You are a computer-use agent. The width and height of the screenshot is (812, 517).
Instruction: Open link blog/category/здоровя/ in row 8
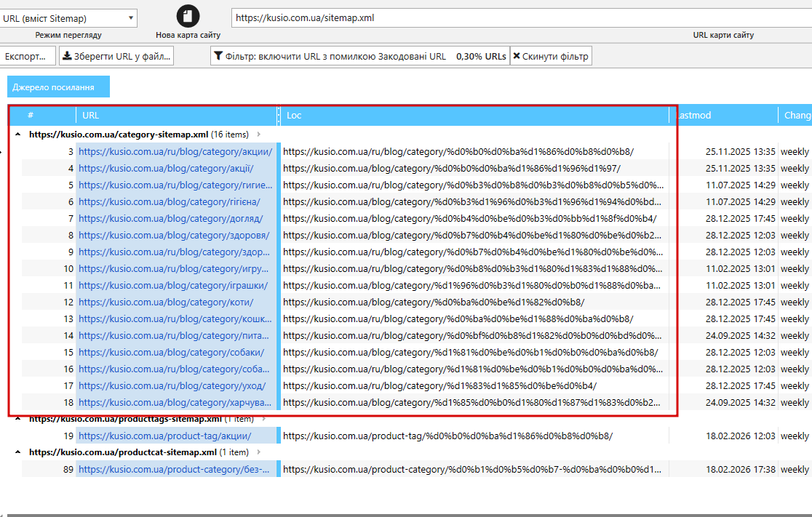click(x=174, y=235)
